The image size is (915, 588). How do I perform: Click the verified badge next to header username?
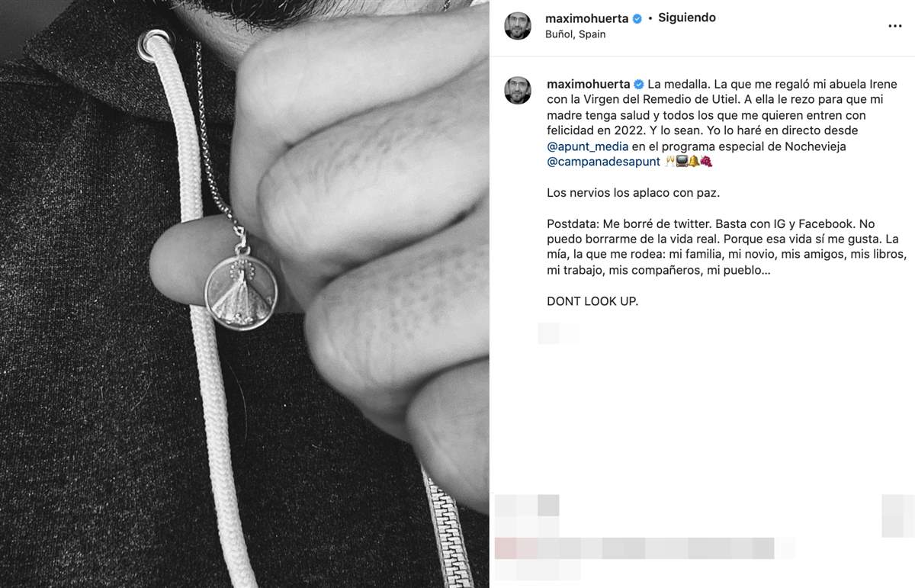[637, 18]
